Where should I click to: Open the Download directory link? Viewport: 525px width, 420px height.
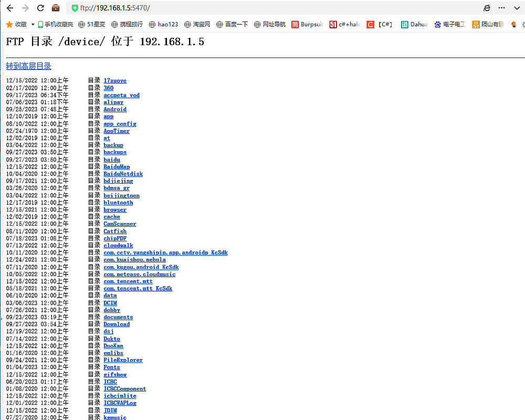117,324
